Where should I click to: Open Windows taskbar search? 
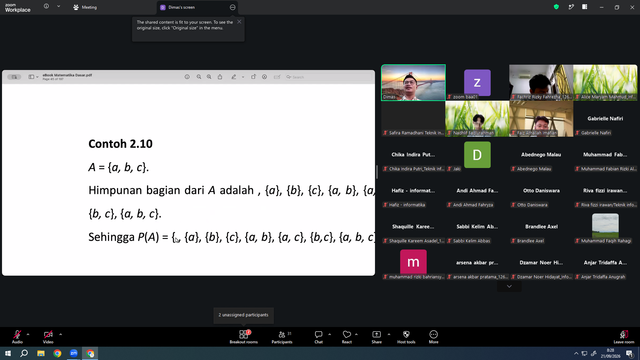[24, 353]
